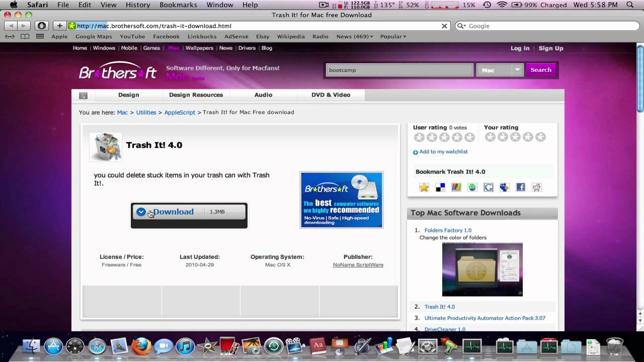
Task: Click the Wallpapers nav link
Action: point(199,48)
